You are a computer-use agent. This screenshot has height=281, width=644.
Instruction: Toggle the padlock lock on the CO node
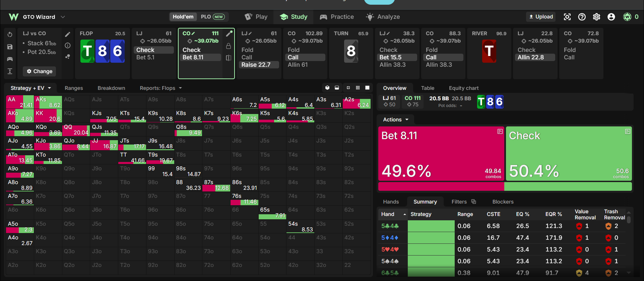tap(229, 46)
